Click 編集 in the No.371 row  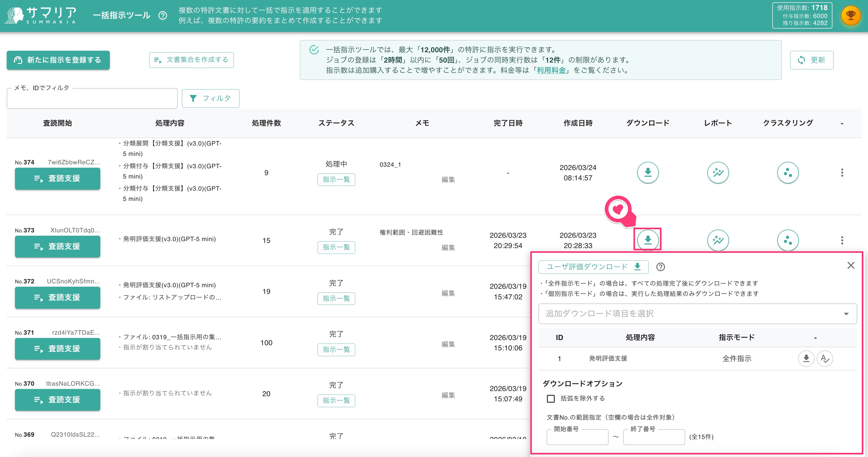tap(448, 344)
